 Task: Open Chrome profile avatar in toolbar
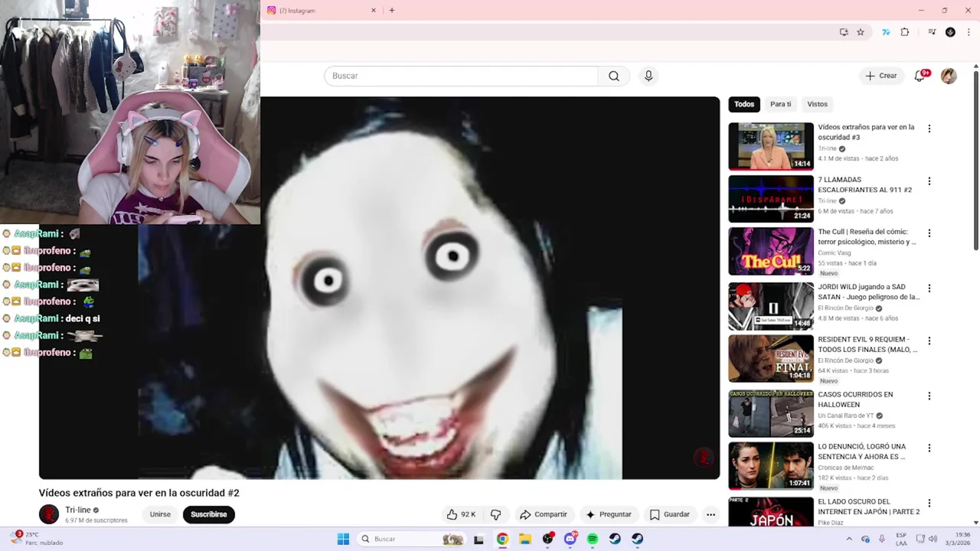(x=950, y=32)
